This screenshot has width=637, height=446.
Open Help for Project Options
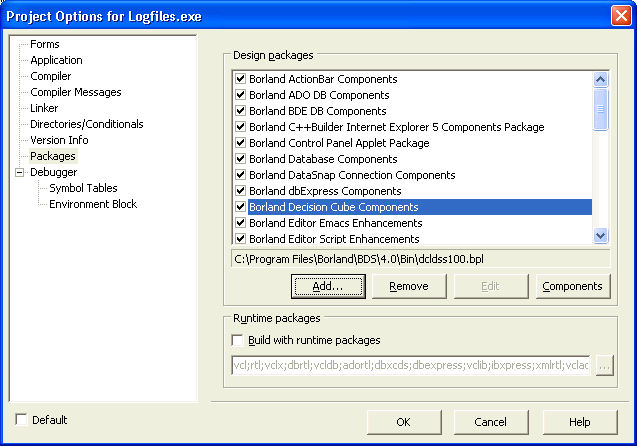point(580,422)
